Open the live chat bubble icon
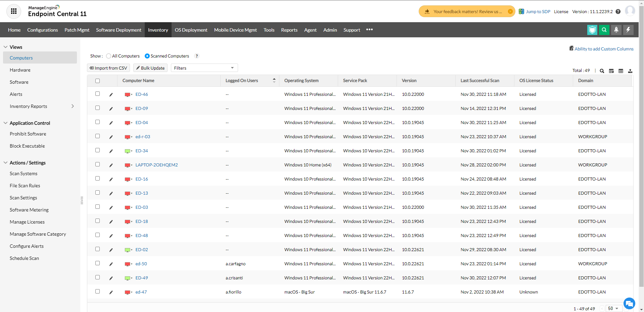Image resolution: width=644 pixels, height=312 pixels. [629, 304]
